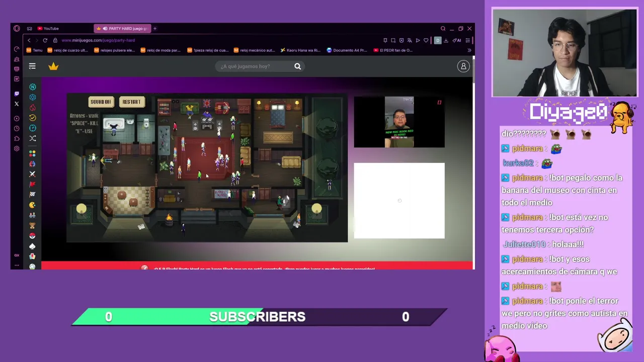
Task: Open 'El PEOR fan de O...' bookmark
Action: (x=393, y=50)
